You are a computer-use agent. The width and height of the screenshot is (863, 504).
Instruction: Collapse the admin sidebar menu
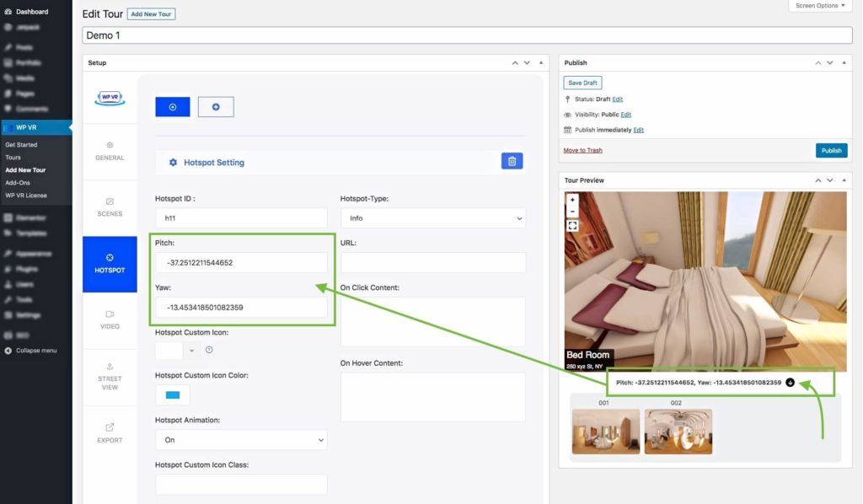tap(31, 351)
